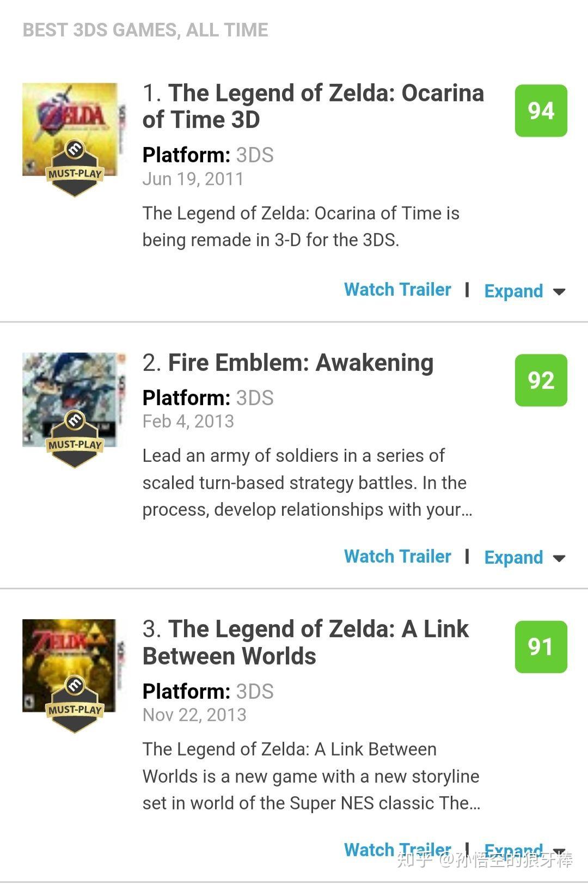This screenshot has width=588, height=884.
Task: Open the Fire Emblem: Awakening title link
Action: [x=301, y=363]
